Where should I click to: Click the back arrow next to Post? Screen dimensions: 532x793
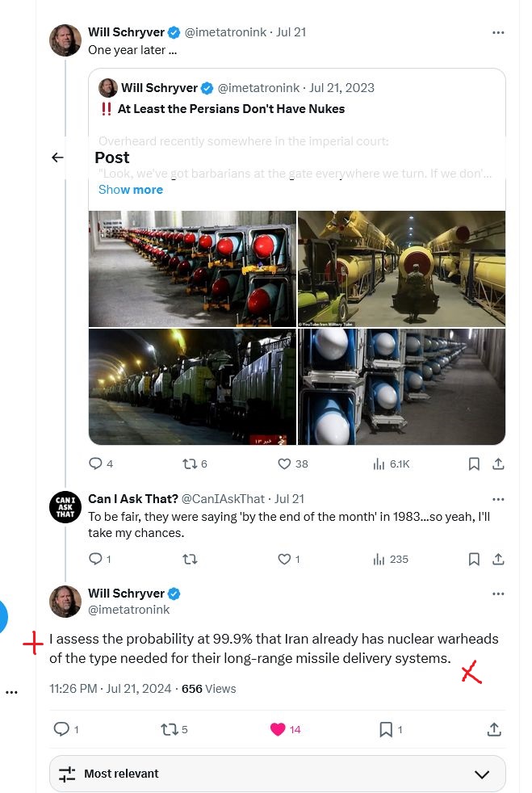pos(57,157)
